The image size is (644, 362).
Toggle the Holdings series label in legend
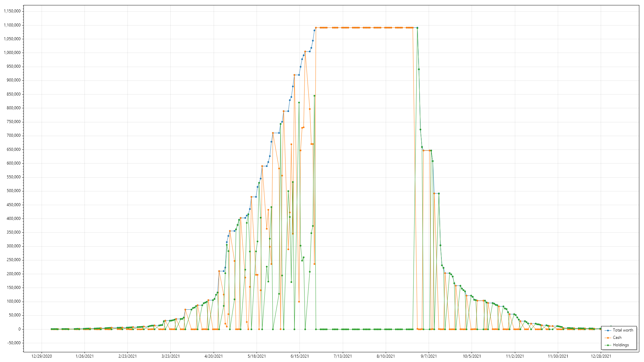(621, 345)
